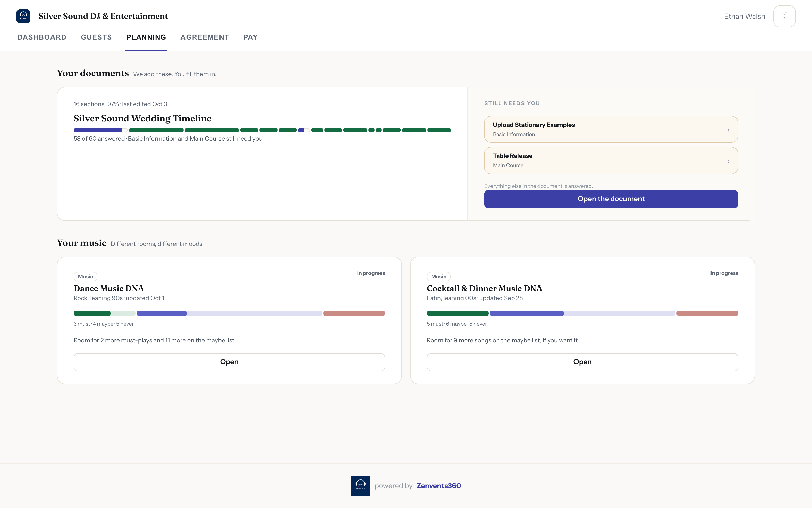Click the Cocktail & Dinner Music DNA heading
The height and width of the screenshot is (508, 812).
[484, 288]
